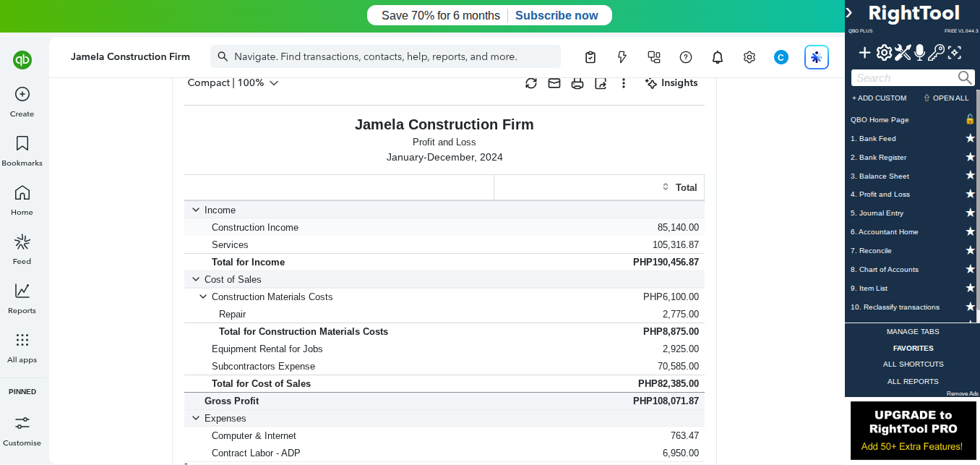
Task: Toggle favorite star for Reconcile
Action: tap(971, 250)
